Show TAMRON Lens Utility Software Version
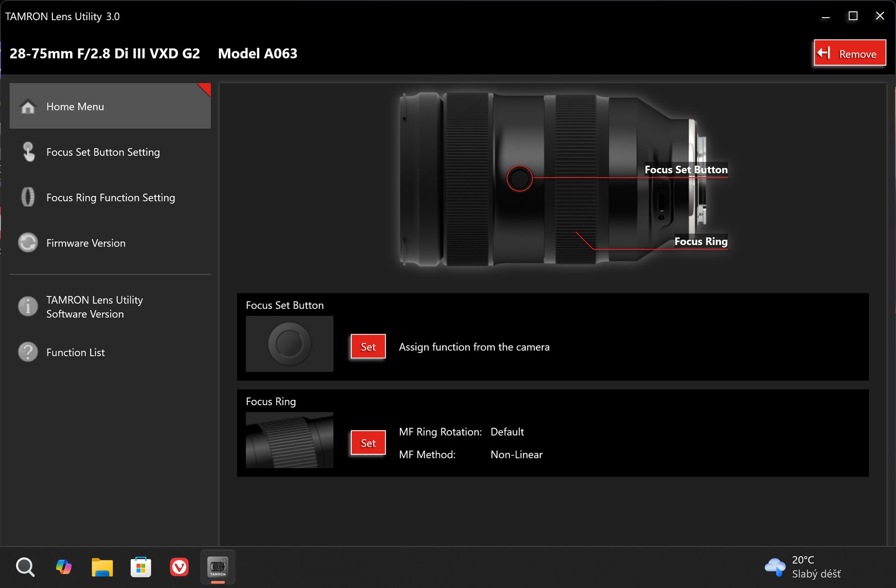The image size is (896, 588). pos(110,307)
